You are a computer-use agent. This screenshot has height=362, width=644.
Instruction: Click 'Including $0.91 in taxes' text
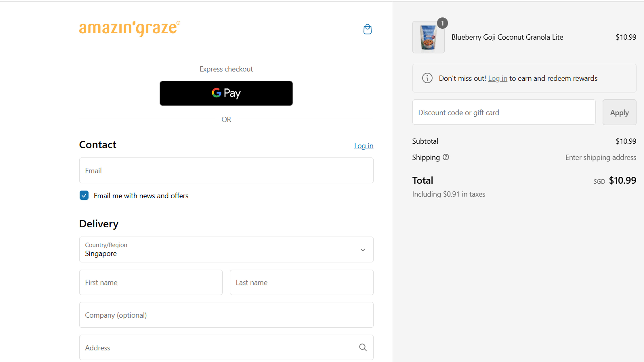(x=448, y=194)
